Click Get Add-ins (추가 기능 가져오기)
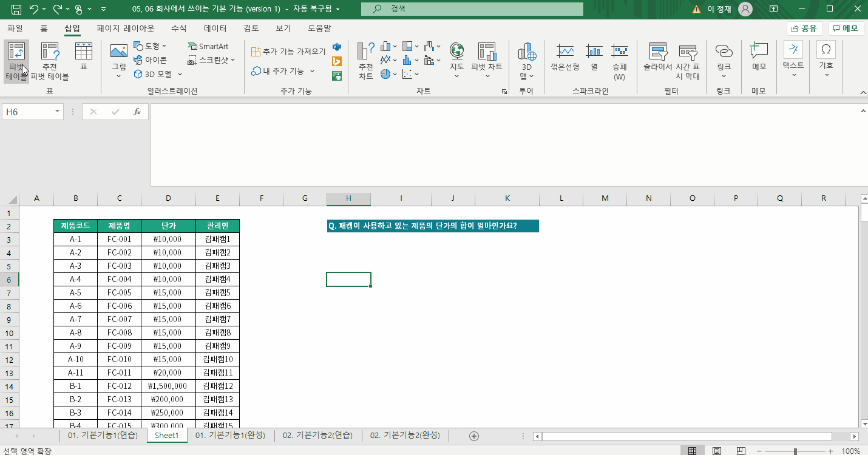The width and height of the screenshot is (868, 455). pos(288,52)
